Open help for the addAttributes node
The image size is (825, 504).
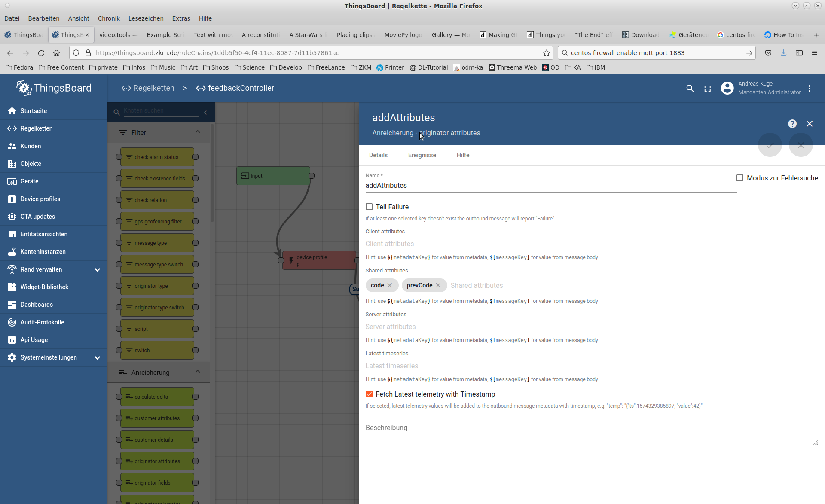[792, 124]
